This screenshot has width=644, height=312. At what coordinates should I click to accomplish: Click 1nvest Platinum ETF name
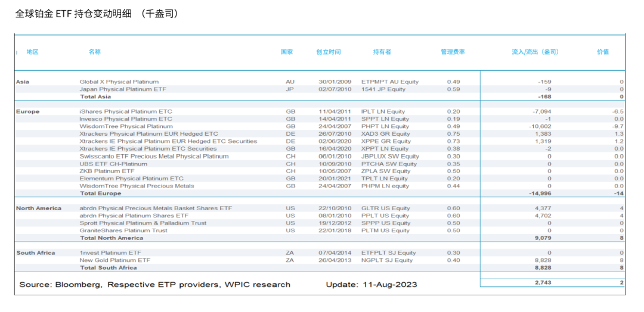[x=110, y=253]
